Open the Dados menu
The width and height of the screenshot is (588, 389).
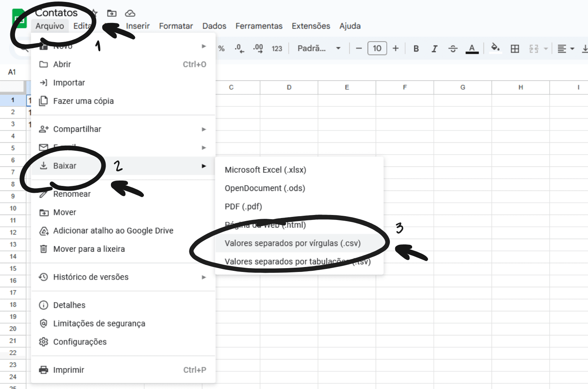click(214, 26)
